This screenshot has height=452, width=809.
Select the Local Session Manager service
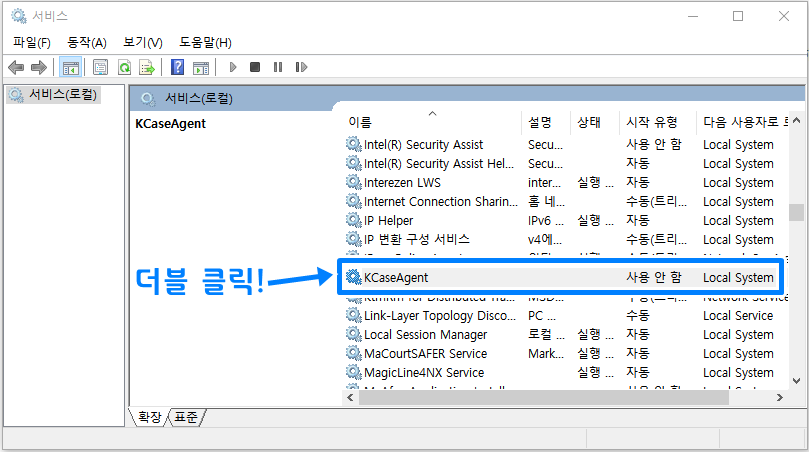426,335
